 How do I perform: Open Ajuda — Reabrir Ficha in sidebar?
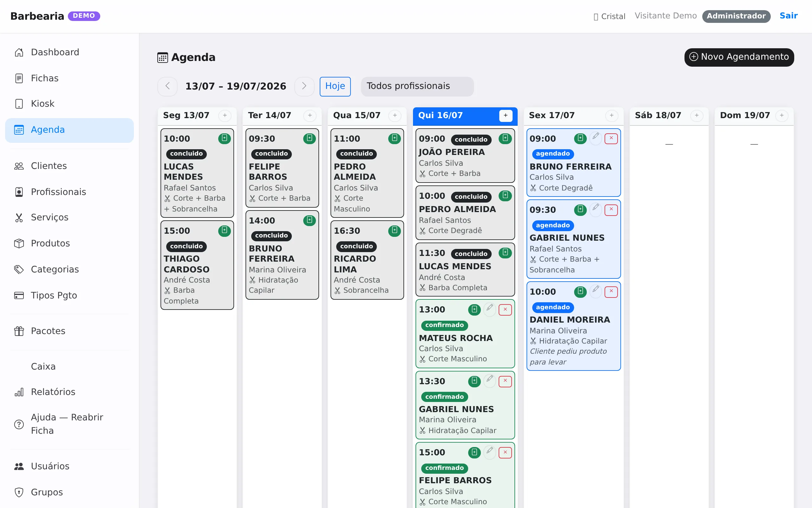click(69, 424)
